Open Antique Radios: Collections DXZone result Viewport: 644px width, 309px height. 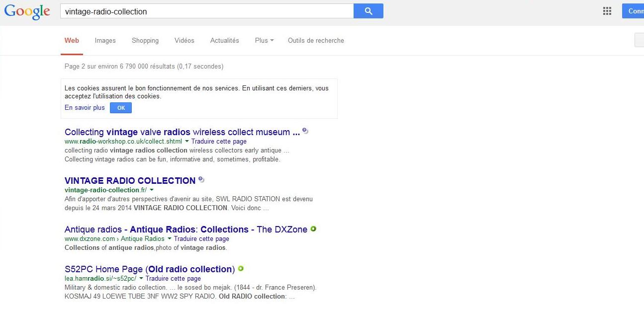(186, 230)
